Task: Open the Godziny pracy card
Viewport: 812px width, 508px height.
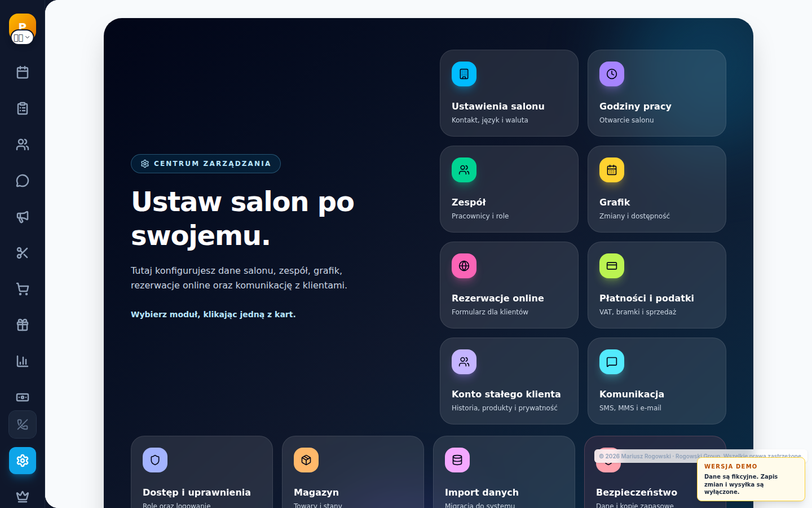Action: click(657, 93)
